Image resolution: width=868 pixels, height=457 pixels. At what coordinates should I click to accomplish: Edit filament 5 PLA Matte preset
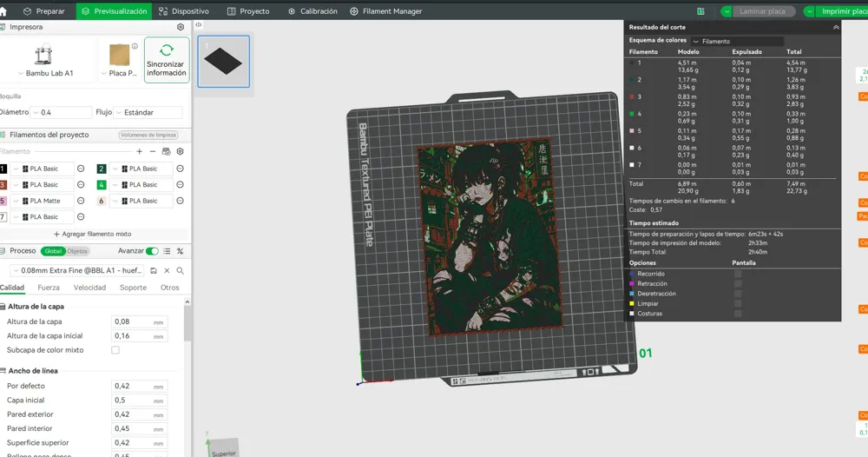click(x=81, y=201)
